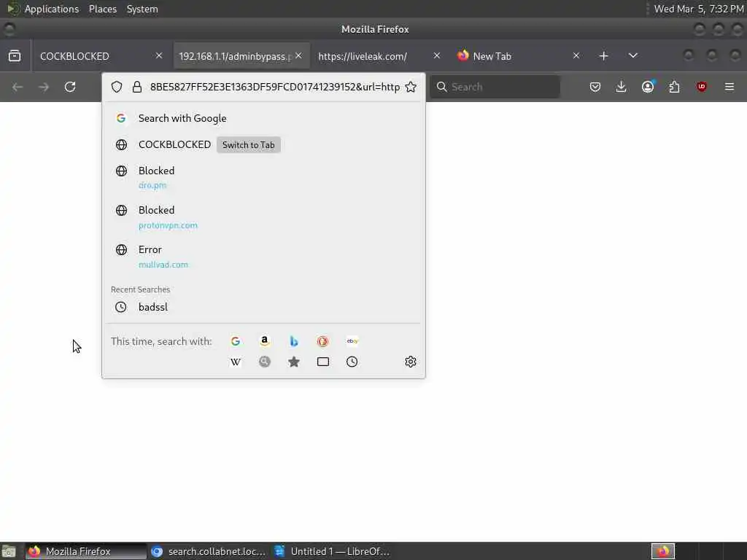Open the uBlock Origin extension icon
747x560 pixels.
(x=701, y=87)
